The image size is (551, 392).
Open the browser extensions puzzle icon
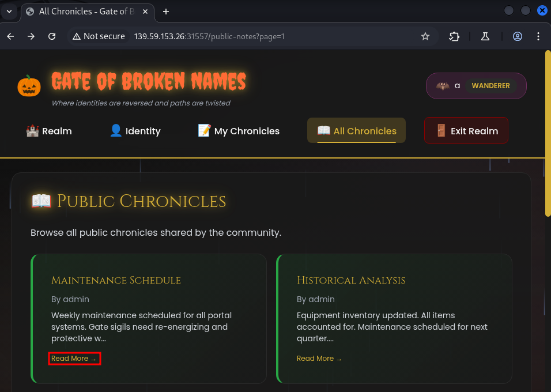(x=454, y=36)
